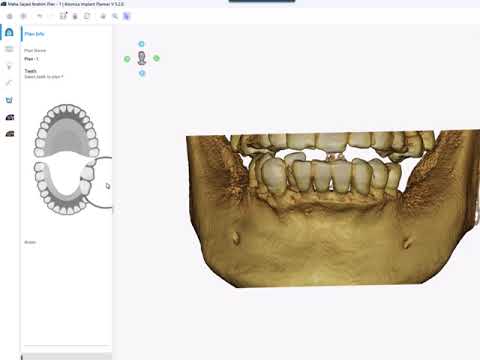Open the Plan Info arch icon in the sidebar

[x=9, y=32]
